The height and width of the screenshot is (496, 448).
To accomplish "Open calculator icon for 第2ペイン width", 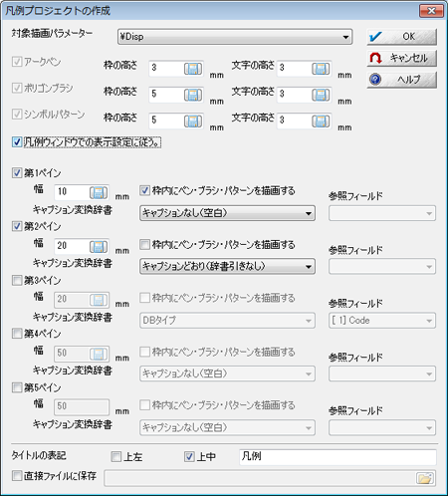I will (99, 247).
